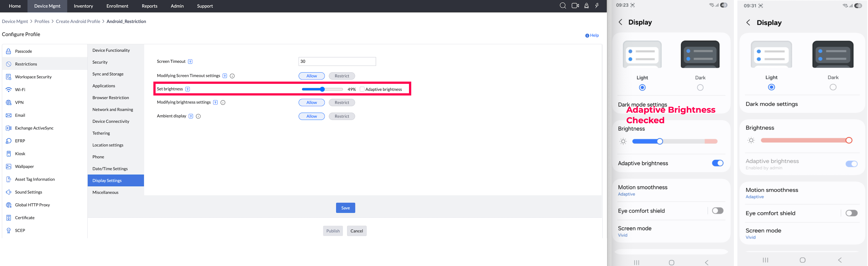Click the Brightness slider on 09:31 phone
Image resolution: width=868 pixels, height=266 pixels.
[x=806, y=140]
